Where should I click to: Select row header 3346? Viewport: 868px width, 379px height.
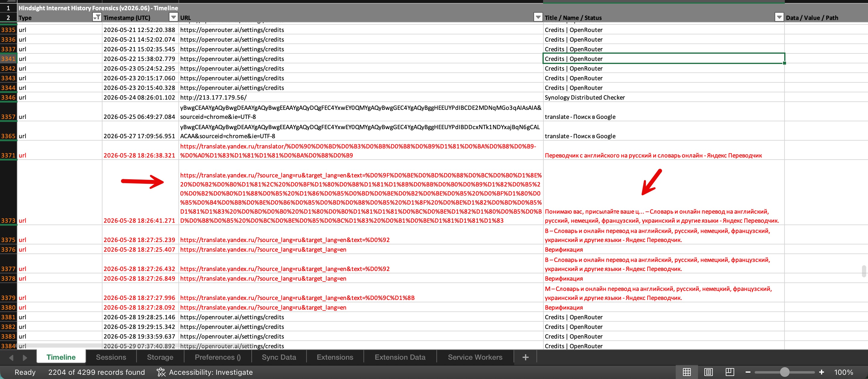(x=8, y=97)
